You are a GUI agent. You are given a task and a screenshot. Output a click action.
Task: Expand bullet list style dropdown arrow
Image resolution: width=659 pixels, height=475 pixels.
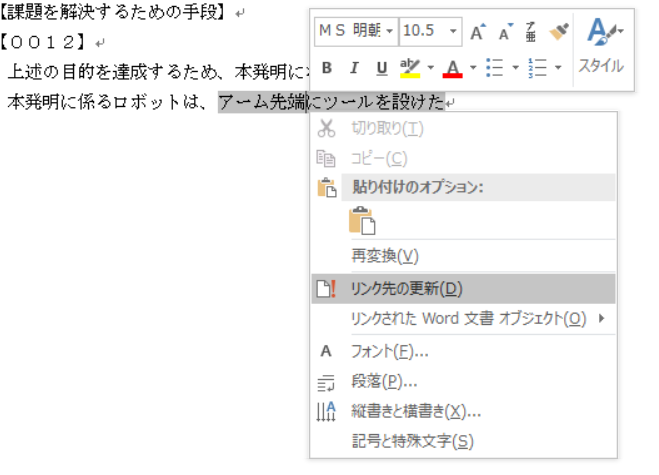[x=515, y=68]
